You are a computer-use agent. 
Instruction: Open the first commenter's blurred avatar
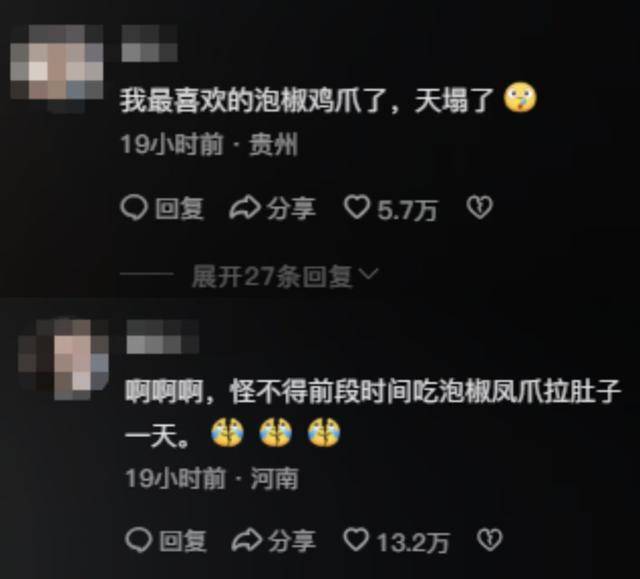click(57, 68)
